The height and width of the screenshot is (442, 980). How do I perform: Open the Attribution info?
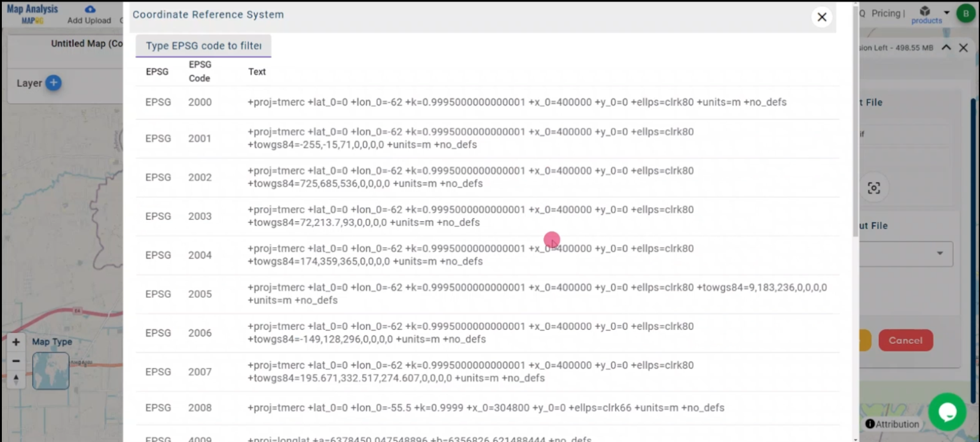coord(892,424)
